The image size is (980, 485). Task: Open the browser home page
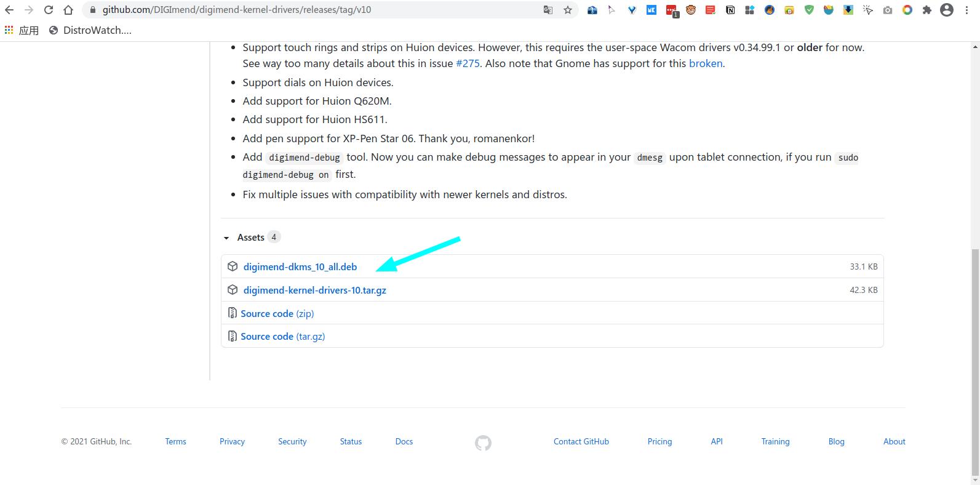click(68, 10)
